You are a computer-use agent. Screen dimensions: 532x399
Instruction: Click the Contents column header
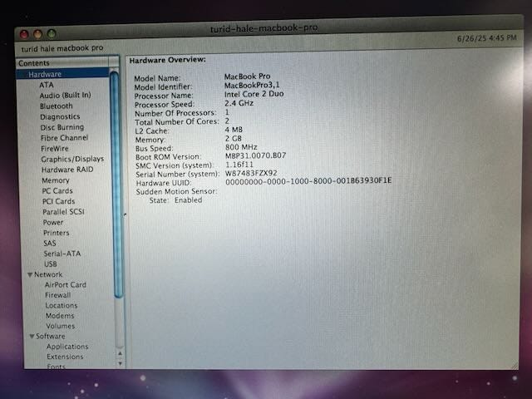point(63,63)
